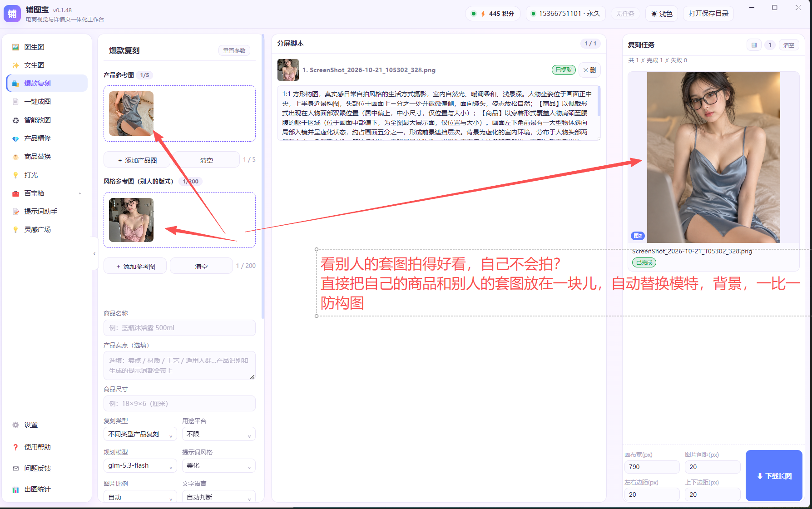The height and width of the screenshot is (509, 812).
Task: Click the 445 积分 points badge
Action: [493, 14]
